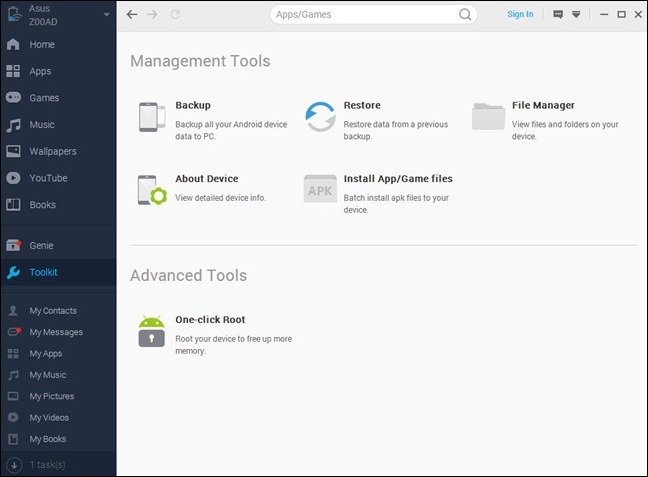648x477 pixels.
Task: Open the Backup title link
Action: coord(193,105)
